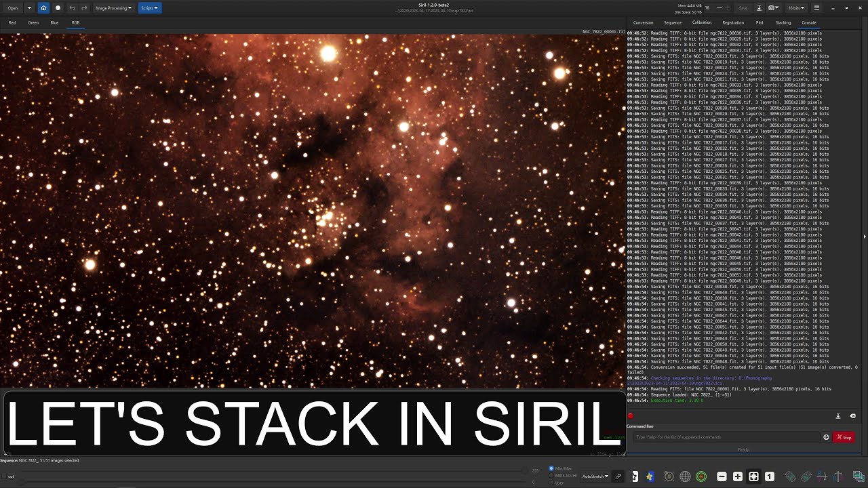This screenshot has height=488, width=868.
Task: Click zoom to fit icon
Action: [x=753, y=476]
